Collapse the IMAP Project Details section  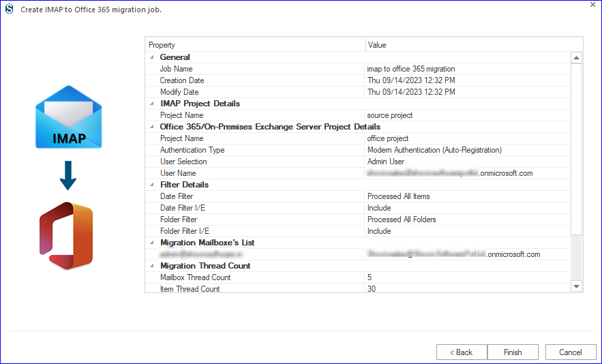pos(152,104)
